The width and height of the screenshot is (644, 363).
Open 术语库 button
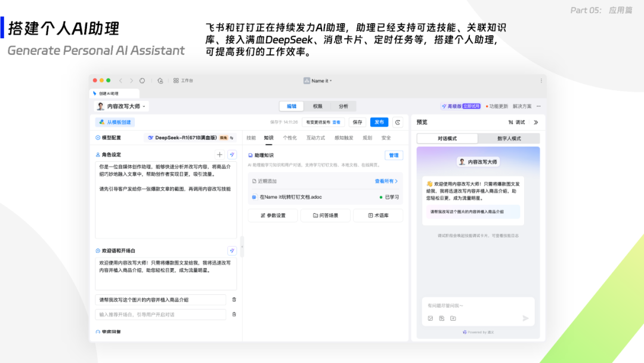click(378, 216)
